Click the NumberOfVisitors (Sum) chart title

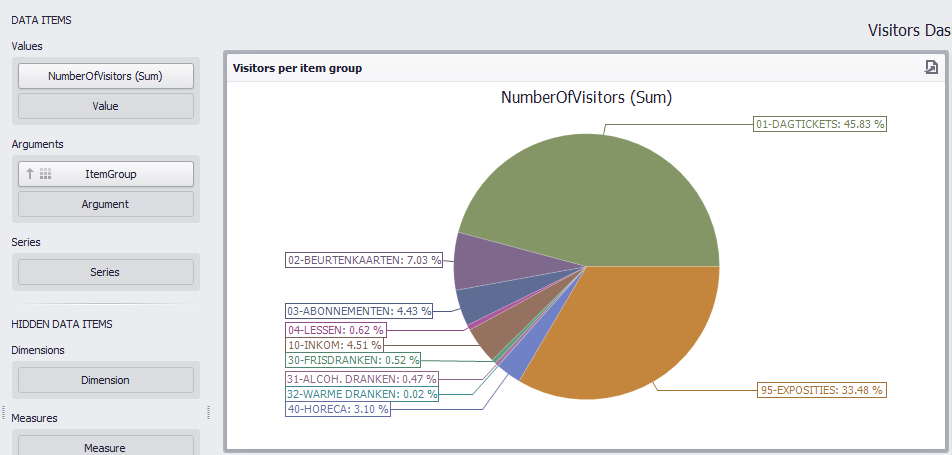[x=586, y=98]
